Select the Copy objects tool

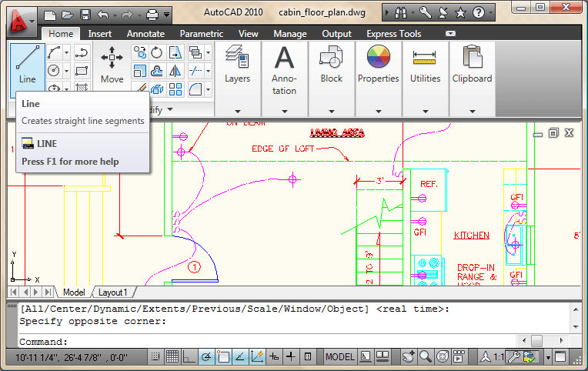coord(140,52)
